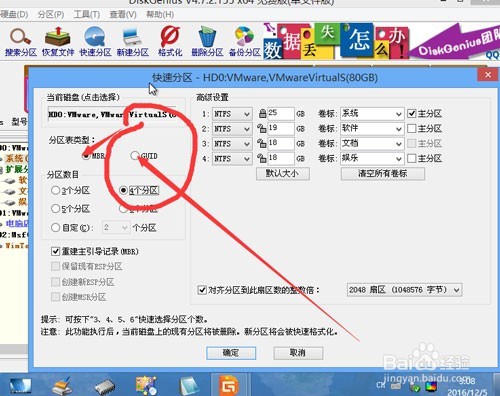Click the Default Size (默认大小) button
This screenshot has width=500, height=396.
point(283,174)
